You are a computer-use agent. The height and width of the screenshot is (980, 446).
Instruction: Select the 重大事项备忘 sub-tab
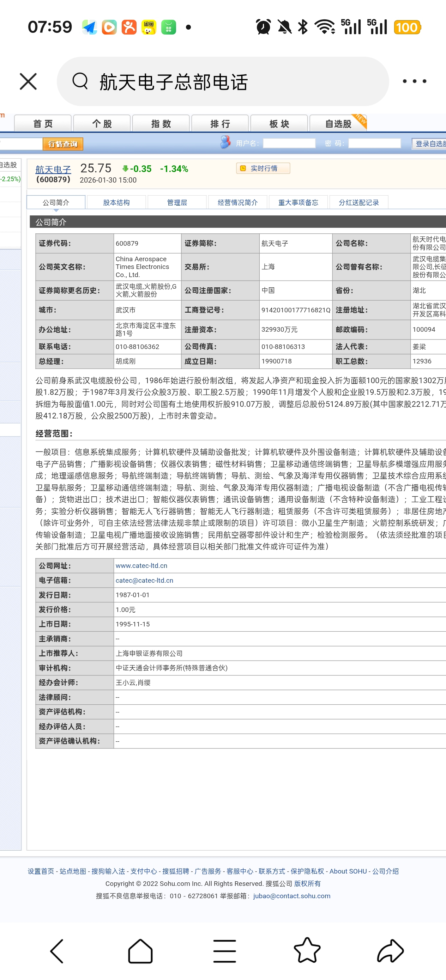point(298,202)
